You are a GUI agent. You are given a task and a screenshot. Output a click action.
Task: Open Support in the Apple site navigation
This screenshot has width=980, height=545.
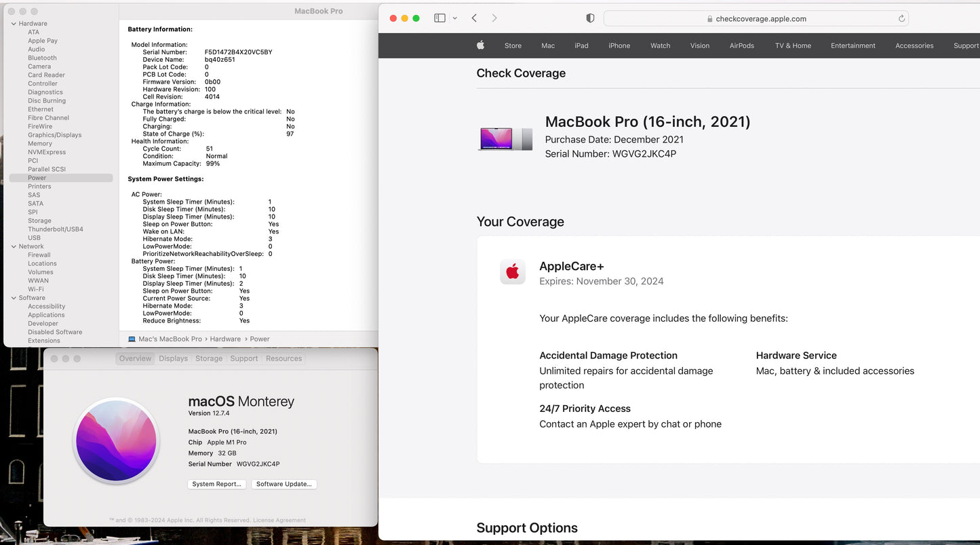(x=966, y=45)
